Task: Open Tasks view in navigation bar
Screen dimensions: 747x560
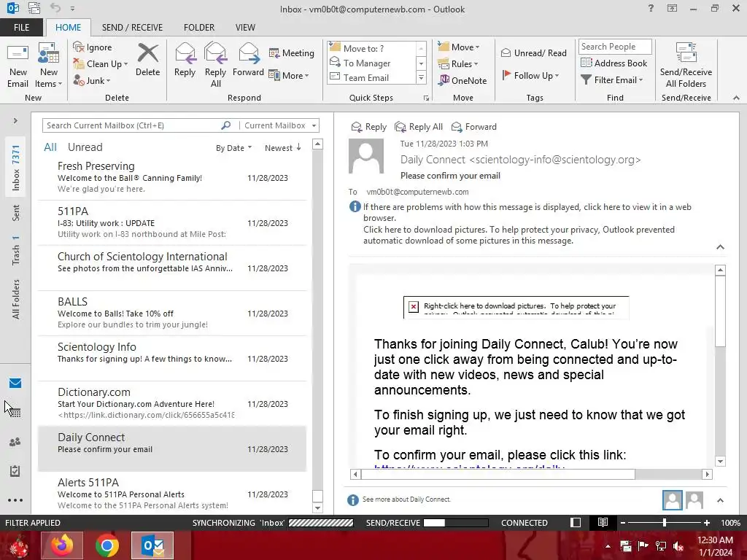Action: [x=15, y=471]
